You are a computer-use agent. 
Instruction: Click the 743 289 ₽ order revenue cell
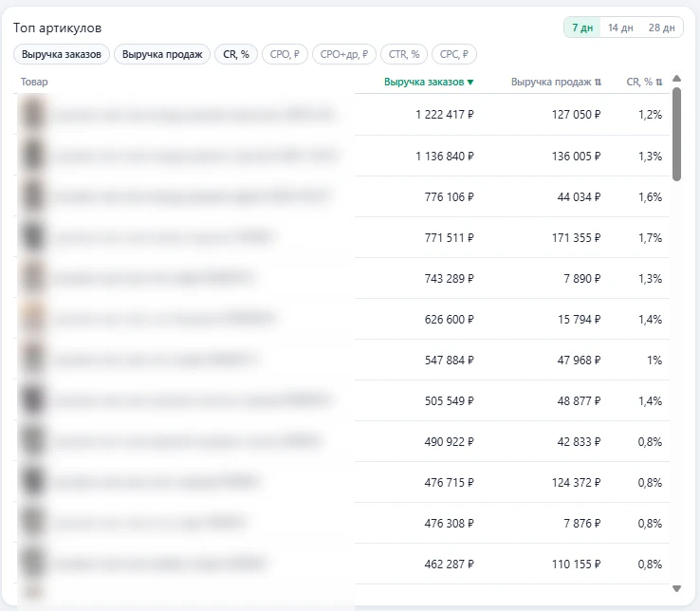click(x=449, y=279)
